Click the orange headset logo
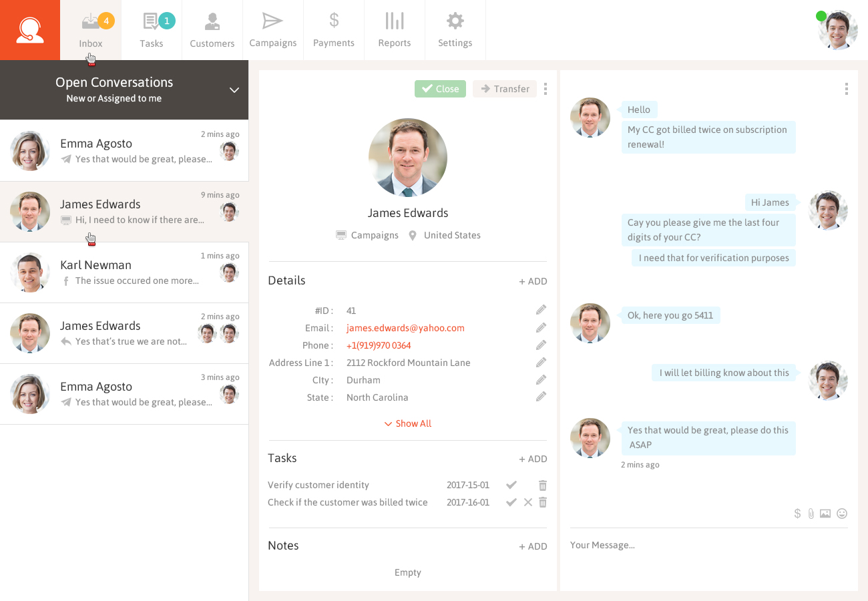Screen dimensions: 868x601 30,30
